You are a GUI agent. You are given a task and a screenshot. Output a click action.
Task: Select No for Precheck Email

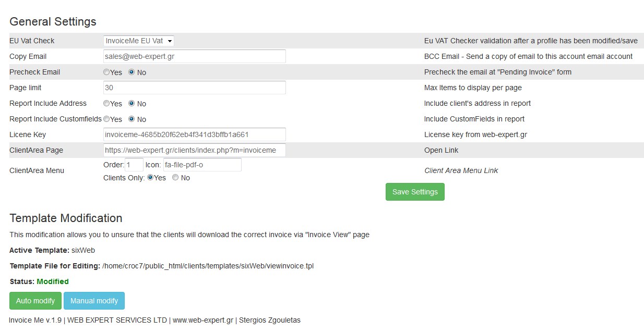tap(132, 72)
